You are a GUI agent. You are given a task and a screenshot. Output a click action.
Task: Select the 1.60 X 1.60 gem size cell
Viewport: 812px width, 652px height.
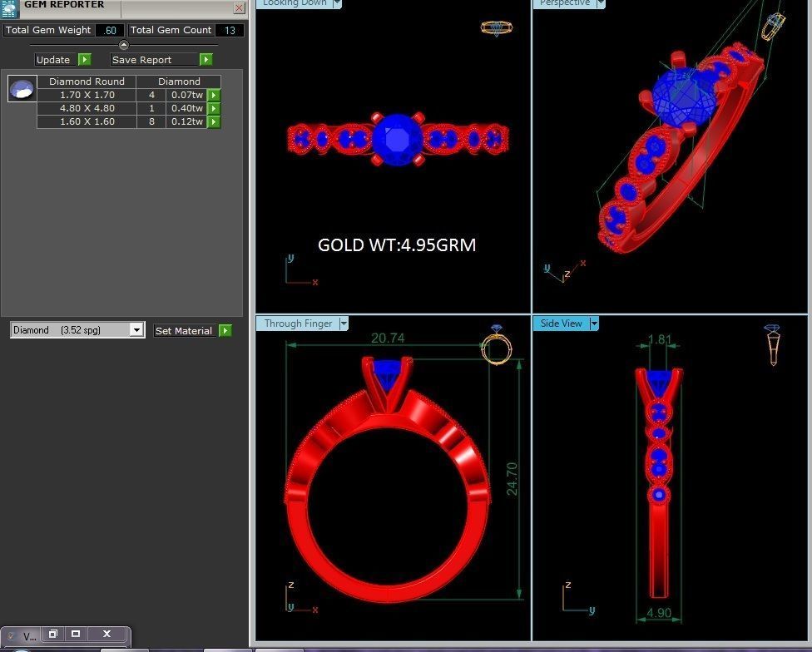pyautogui.click(x=87, y=122)
